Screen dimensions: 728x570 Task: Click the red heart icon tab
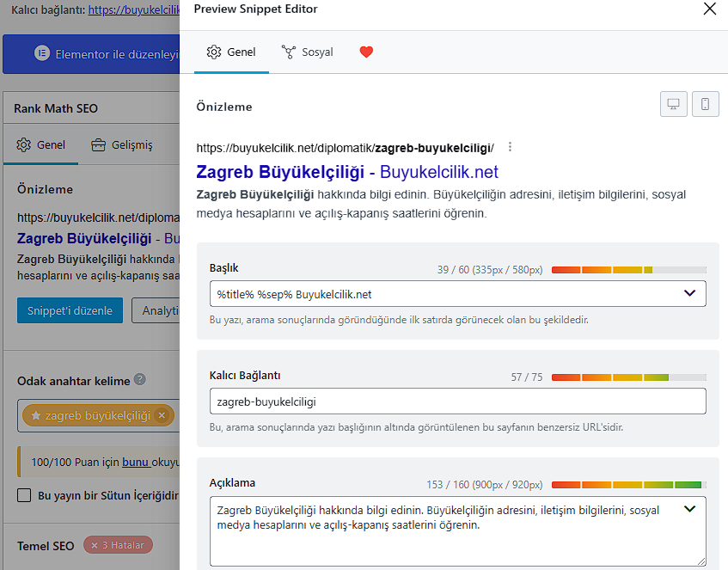[x=366, y=52]
